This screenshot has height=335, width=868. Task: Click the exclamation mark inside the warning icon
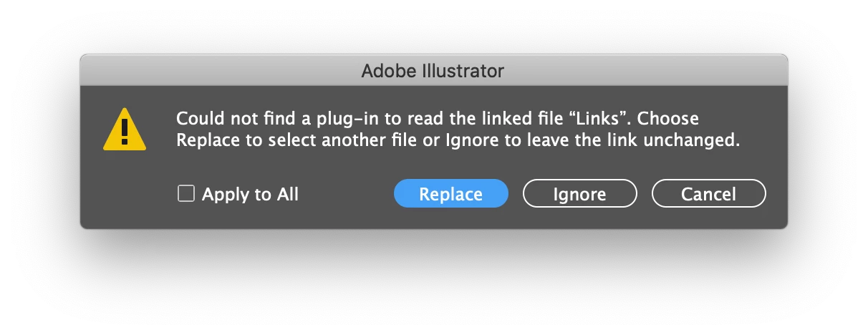125,132
